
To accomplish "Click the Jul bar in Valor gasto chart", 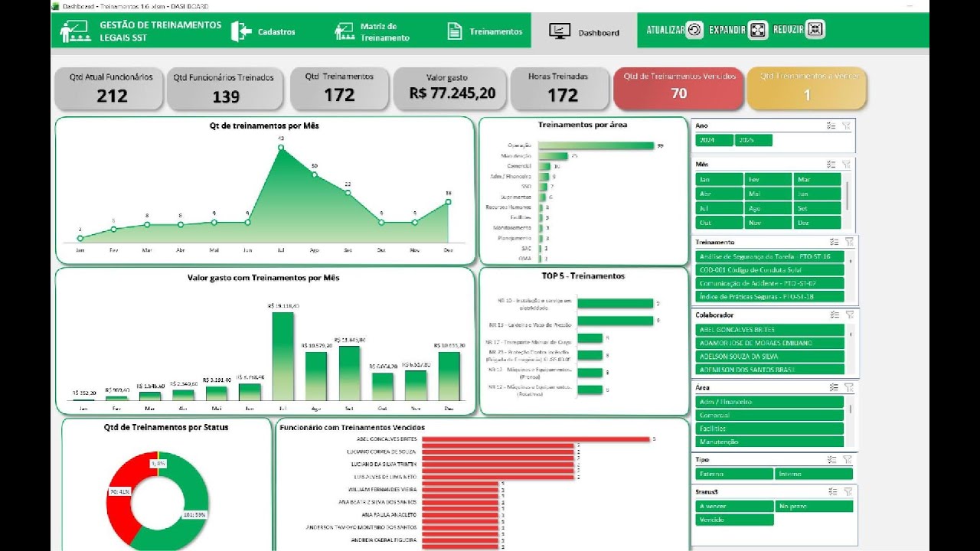I will pyautogui.click(x=283, y=356).
